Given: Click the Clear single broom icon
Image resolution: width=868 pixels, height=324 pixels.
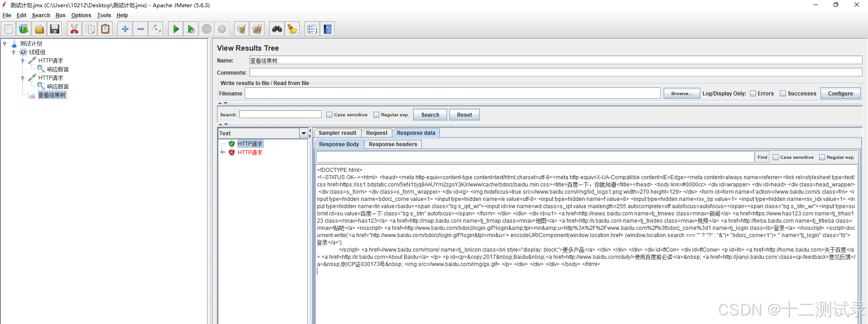Looking at the screenshot, I should [242, 29].
